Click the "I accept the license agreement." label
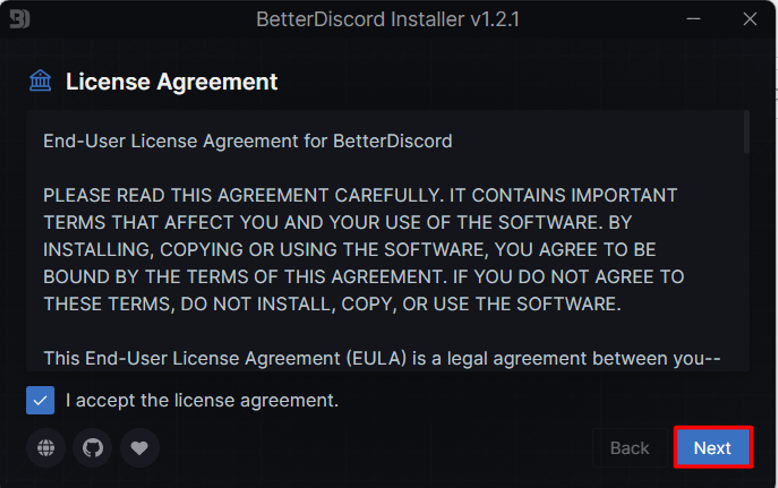 click(202, 400)
